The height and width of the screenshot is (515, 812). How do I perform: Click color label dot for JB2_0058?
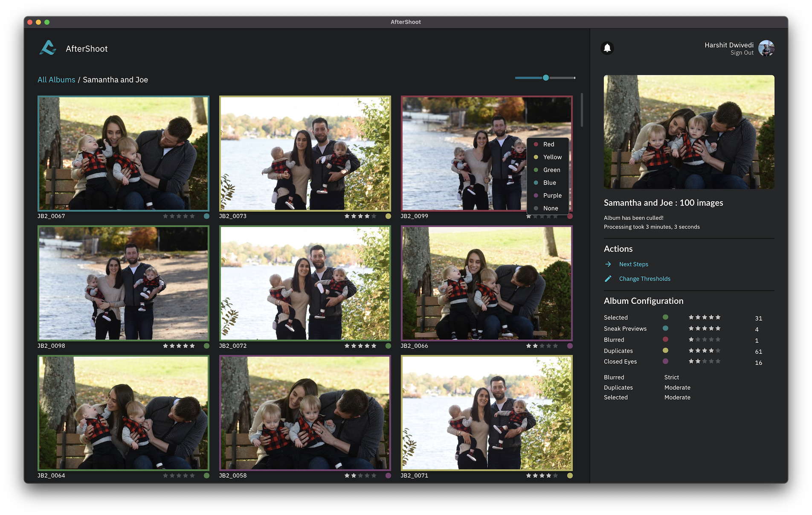[388, 476]
